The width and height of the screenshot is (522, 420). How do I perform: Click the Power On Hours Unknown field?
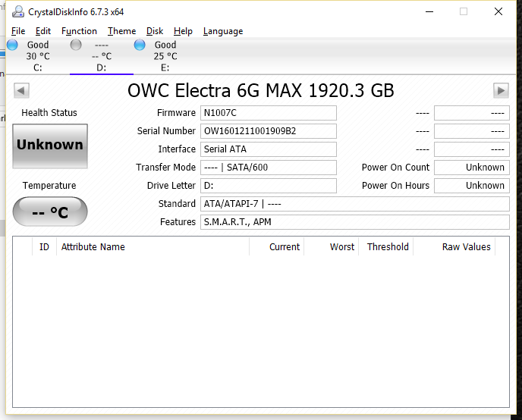pos(472,186)
